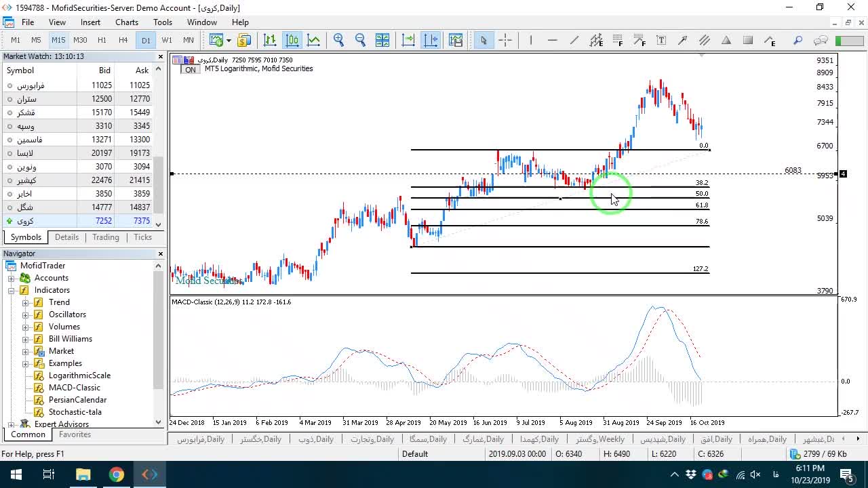Expand the Bill Williams folder
Screen dimensions: 868x488
tap(26, 339)
